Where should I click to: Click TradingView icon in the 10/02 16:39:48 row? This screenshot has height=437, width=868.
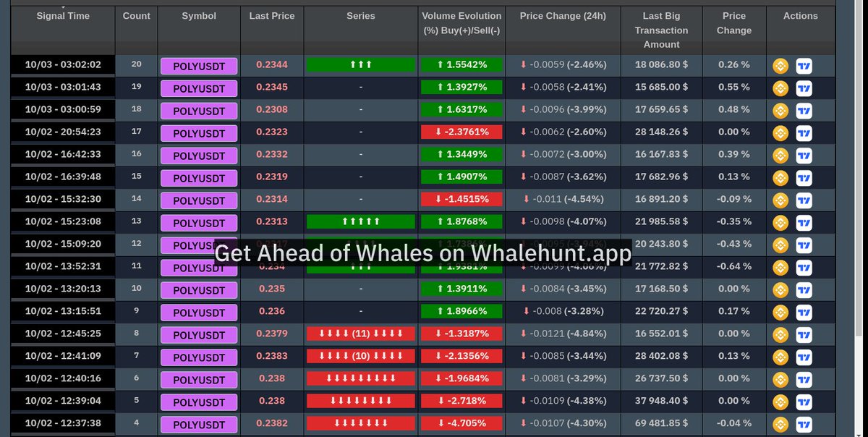(804, 178)
